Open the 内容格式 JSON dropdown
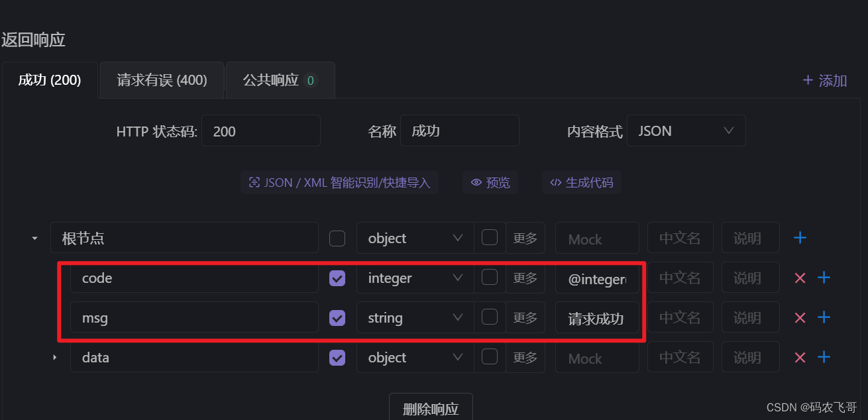Screen dimensions: 868x420 pos(686,131)
